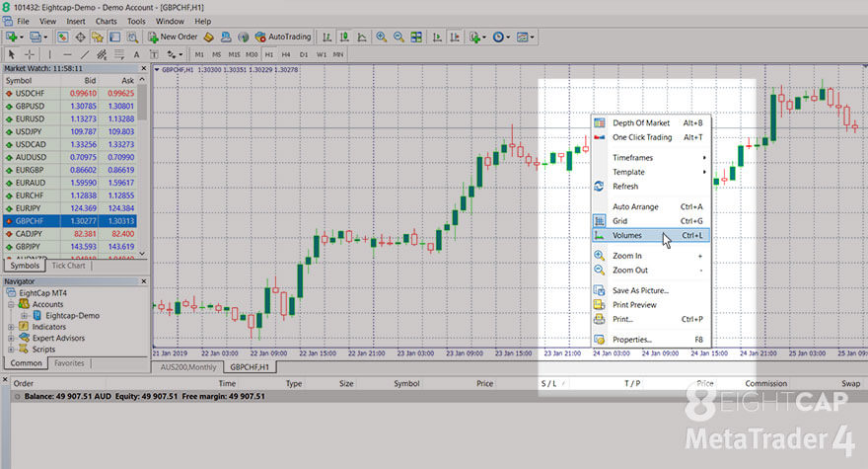The image size is (868, 469).
Task: Expand Timeframes submenu in context menu
Action: coord(650,157)
